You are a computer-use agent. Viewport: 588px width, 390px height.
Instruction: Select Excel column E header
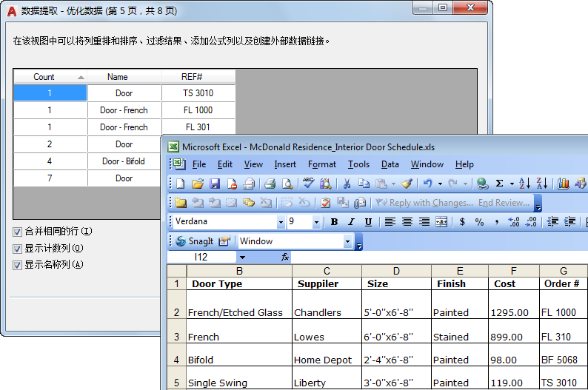pos(460,271)
